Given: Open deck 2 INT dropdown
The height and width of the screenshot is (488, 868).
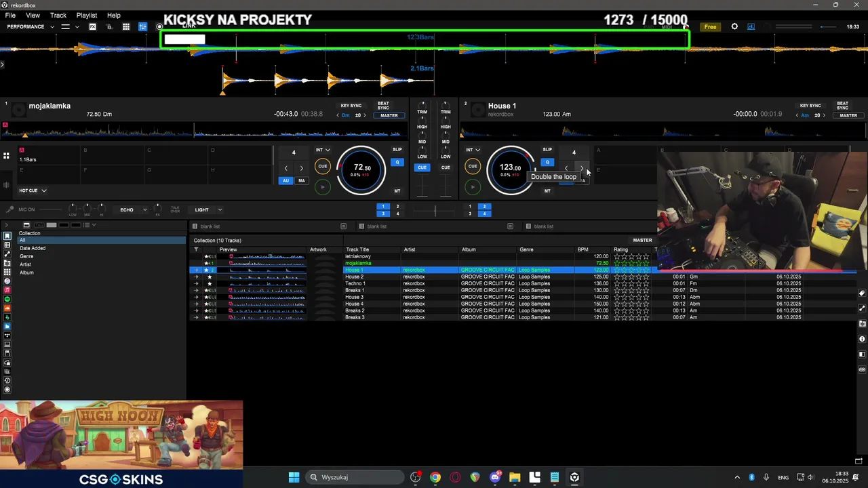Looking at the screenshot, I should 473,150.
